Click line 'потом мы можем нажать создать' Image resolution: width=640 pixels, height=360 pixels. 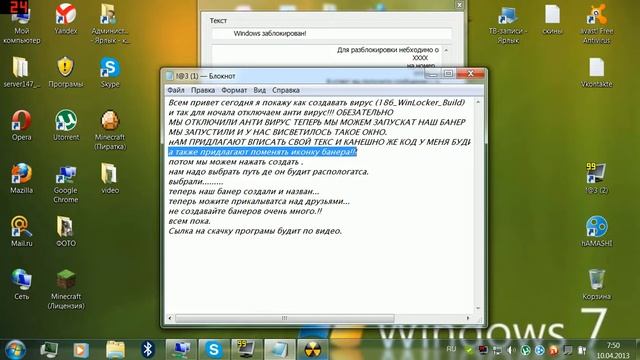point(236,162)
